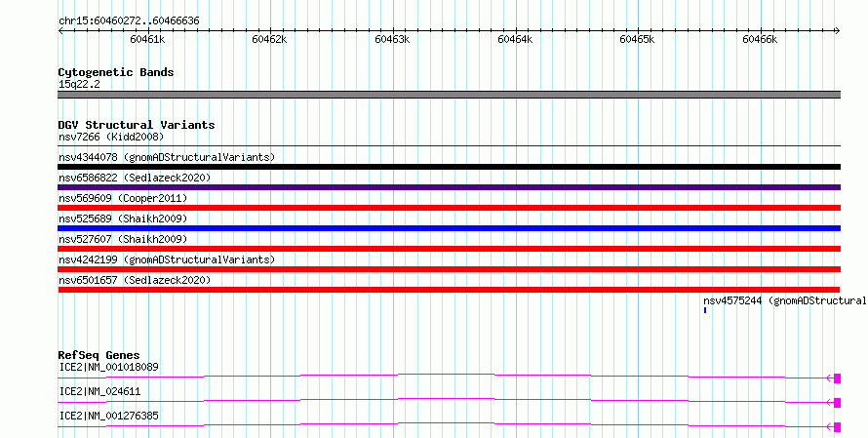Image resolution: width=868 pixels, height=438 pixels.
Task: Click the nsv7266 (Kidd2008) label
Action: [x=111, y=137]
